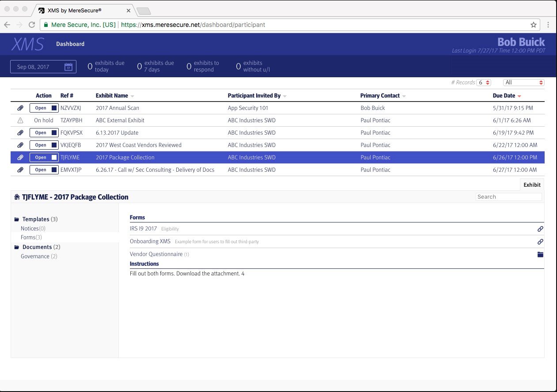Click the paperclip attachment icon for 2017 Annual Scan

pos(20,108)
